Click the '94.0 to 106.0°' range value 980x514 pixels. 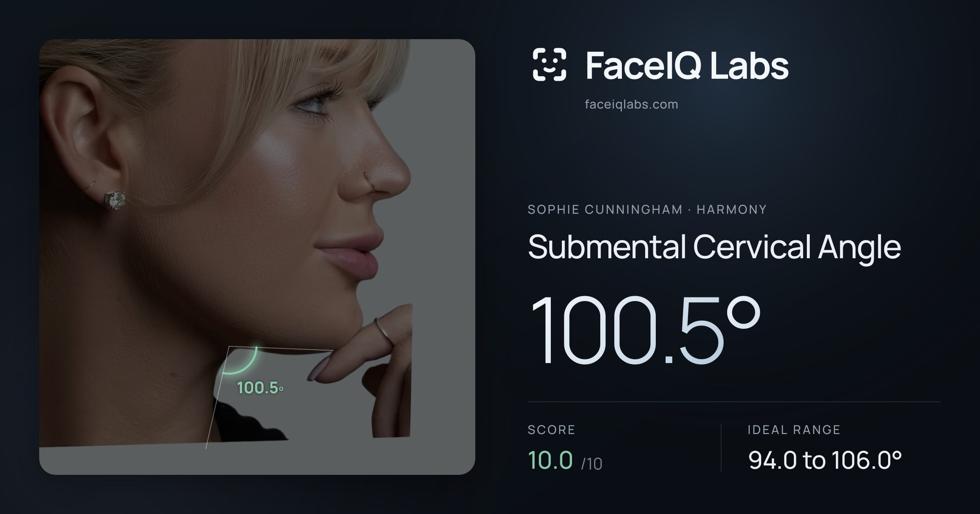pos(825,460)
